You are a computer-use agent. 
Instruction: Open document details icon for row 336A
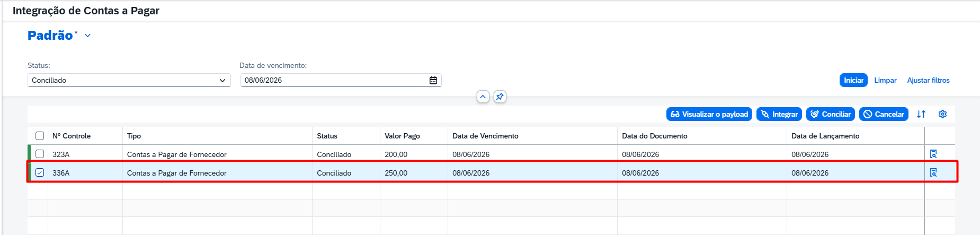pyautogui.click(x=933, y=172)
